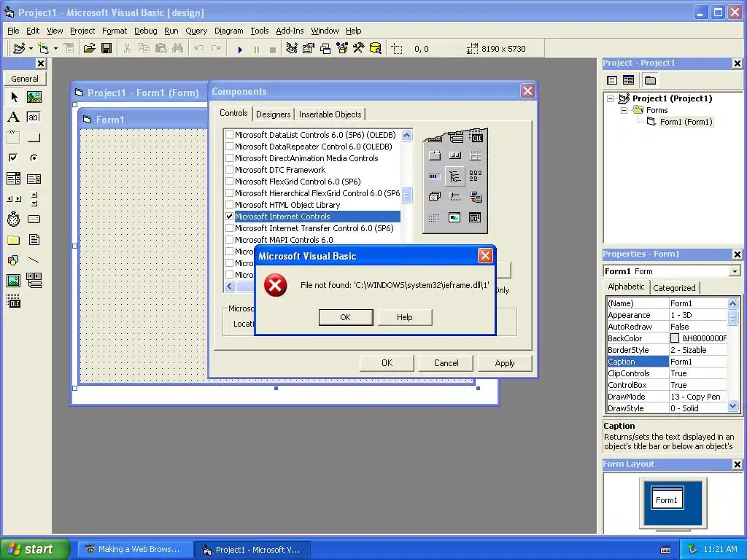Select the FileListBox tool in toolbox
The image size is (747, 560).
tap(34, 239)
